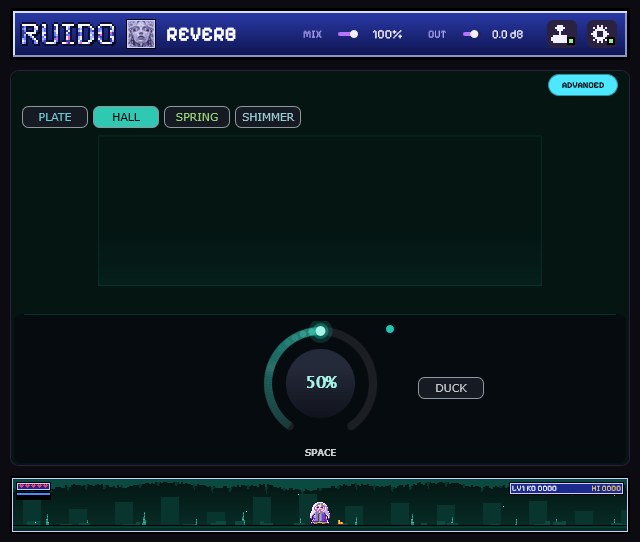Click the 100% mix value
The image size is (640, 542).
click(387, 34)
